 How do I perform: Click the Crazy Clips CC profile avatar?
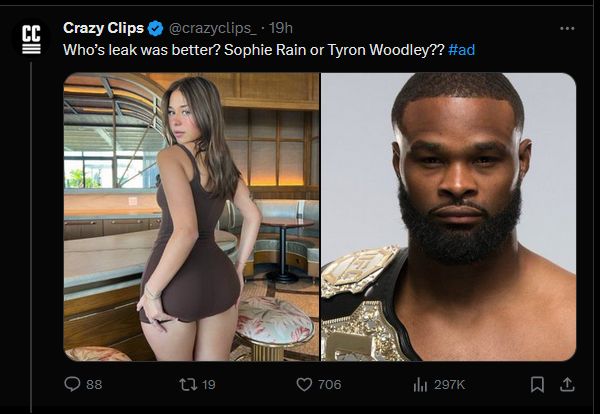[31, 38]
